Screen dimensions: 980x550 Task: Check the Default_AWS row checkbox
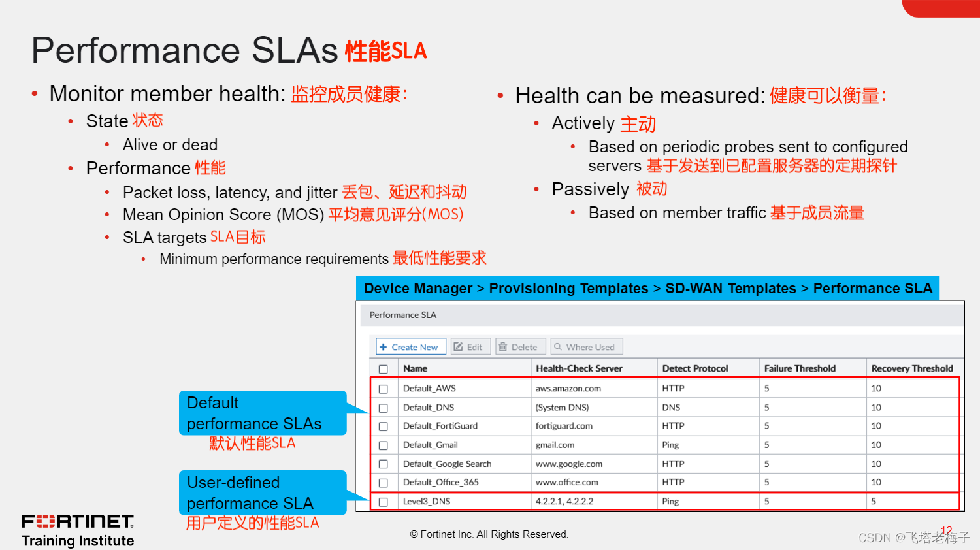click(384, 389)
